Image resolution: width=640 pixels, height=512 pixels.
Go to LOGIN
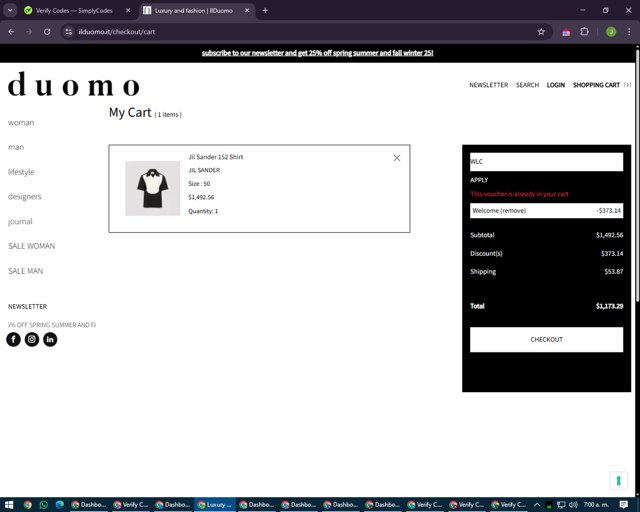pos(556,85)
